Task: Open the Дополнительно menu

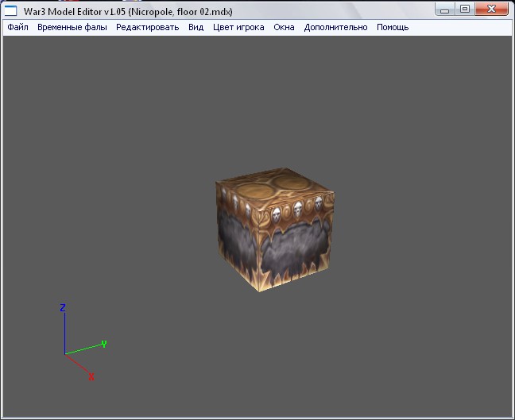Action: [x=335, y=27]
